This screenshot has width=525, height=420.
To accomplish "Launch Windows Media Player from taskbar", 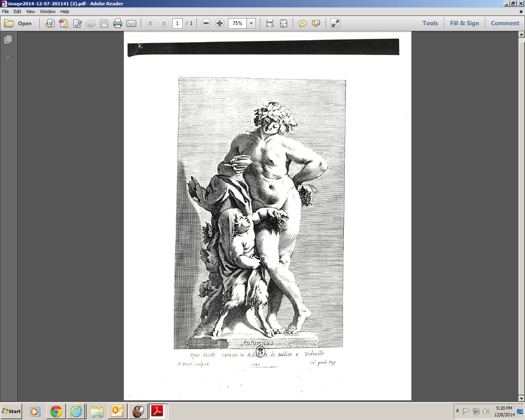I will [34, 411].
